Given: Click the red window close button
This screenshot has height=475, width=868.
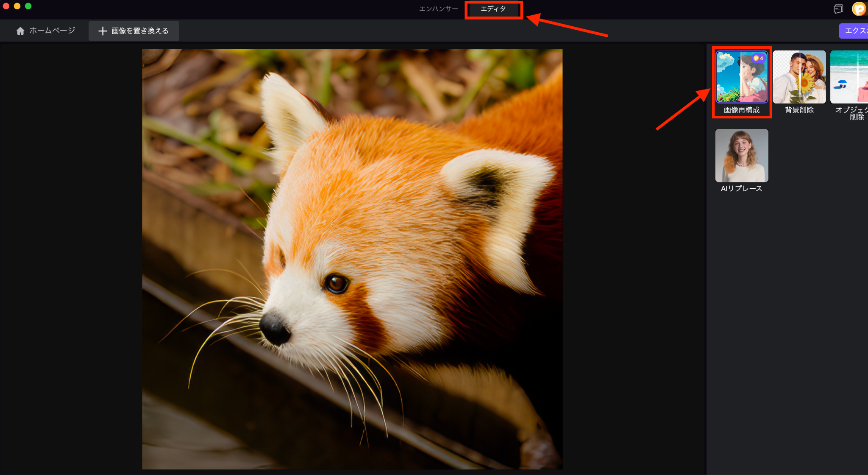Looking at the screenshot, I should pyautogui.click(x=6, y=6).
